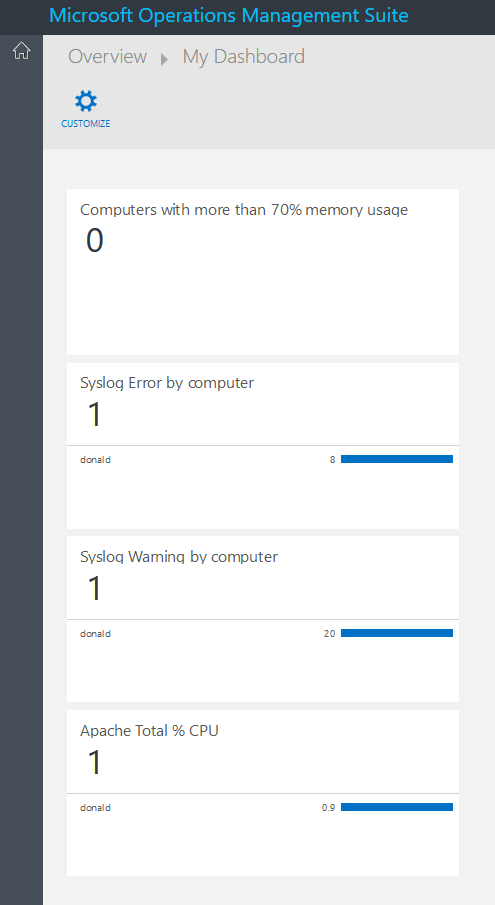Click the Apache CPU value 0.9

328,808
